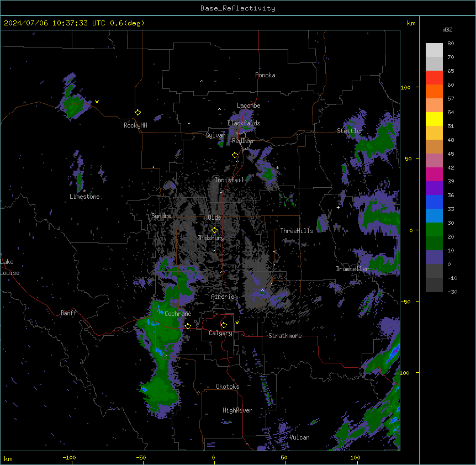The image size is (476, 465).
Task: Click the km unit label at bottom left
Action: 8,458
